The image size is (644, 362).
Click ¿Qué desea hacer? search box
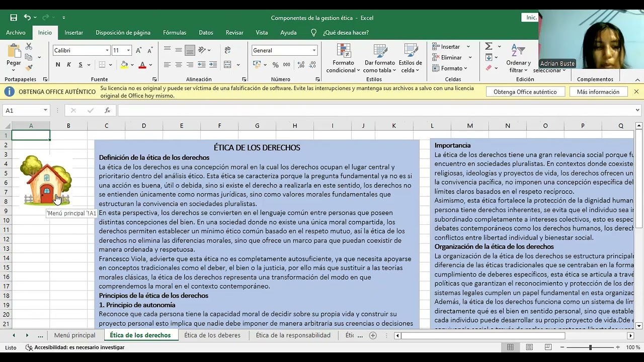[346, 33]
